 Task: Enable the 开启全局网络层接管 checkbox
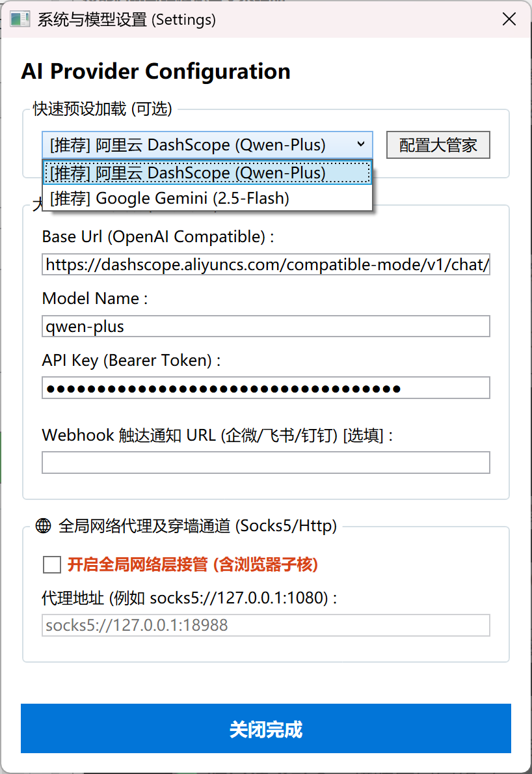[52, 564]
